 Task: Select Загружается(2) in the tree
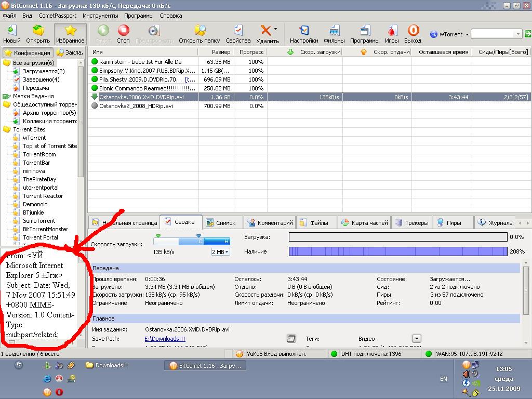point(44,71)
